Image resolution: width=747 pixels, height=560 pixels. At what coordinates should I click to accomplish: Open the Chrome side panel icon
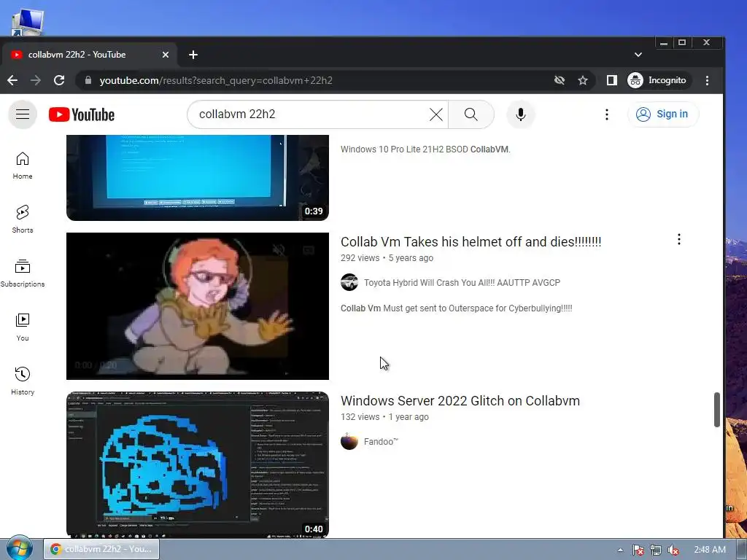[x=612, y=80]
